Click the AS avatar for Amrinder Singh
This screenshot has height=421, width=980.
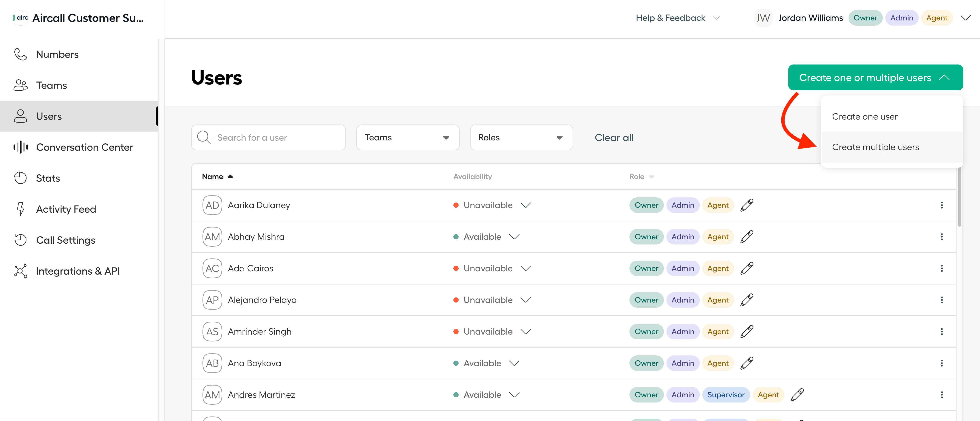coord(212,332)
